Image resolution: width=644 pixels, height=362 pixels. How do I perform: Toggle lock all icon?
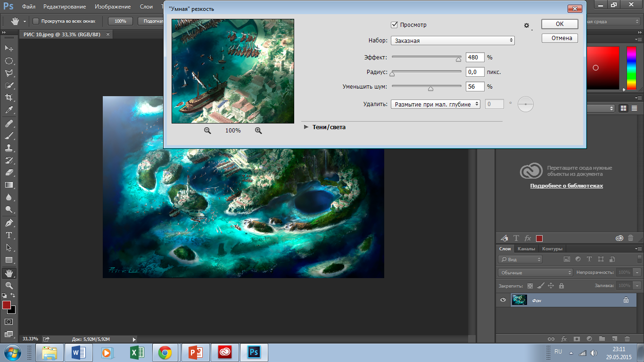[561, 286]
